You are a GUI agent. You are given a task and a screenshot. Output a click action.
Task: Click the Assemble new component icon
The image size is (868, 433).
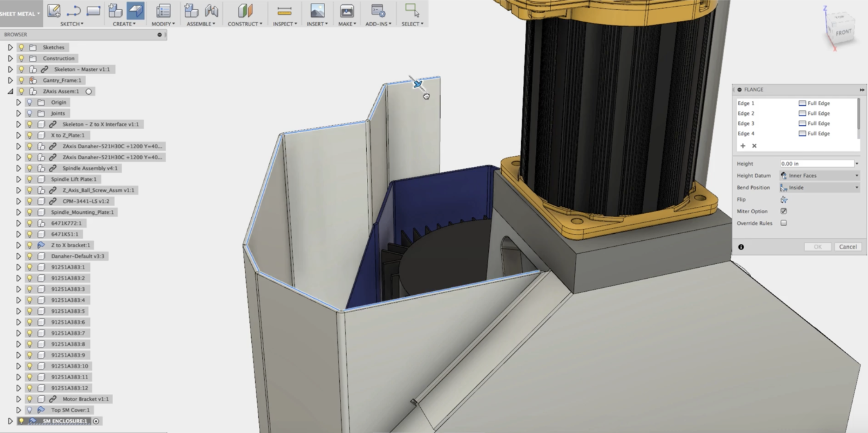[x=191, y=11]
